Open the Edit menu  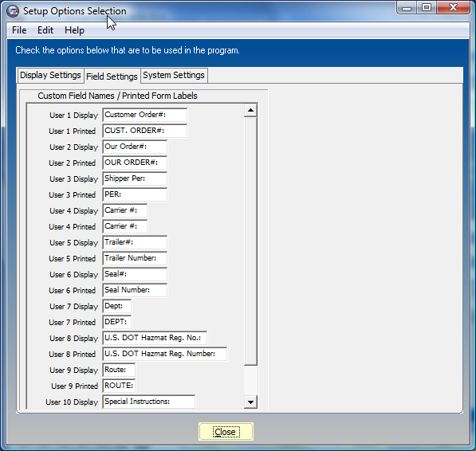coord(45,30)
